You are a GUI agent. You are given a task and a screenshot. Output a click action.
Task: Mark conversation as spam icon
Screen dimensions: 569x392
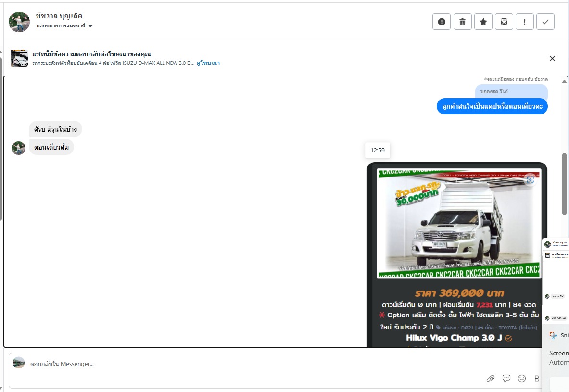(441, 22)
